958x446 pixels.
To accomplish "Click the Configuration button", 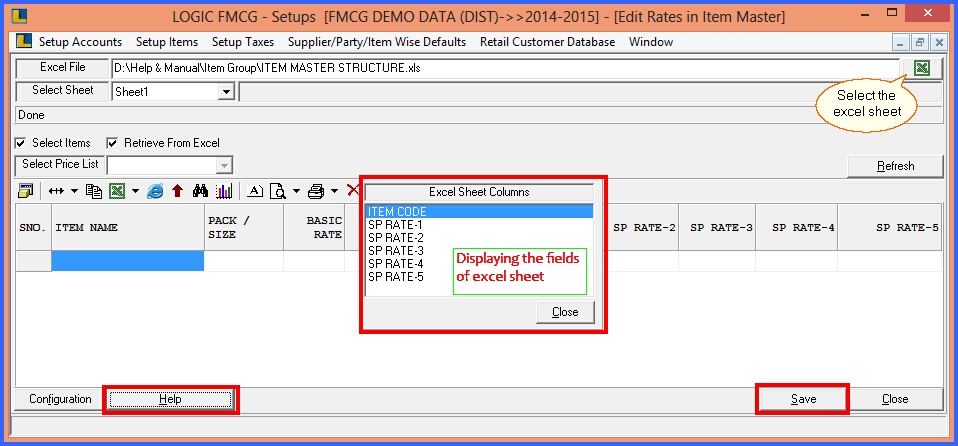I will [x=60, y=399].
